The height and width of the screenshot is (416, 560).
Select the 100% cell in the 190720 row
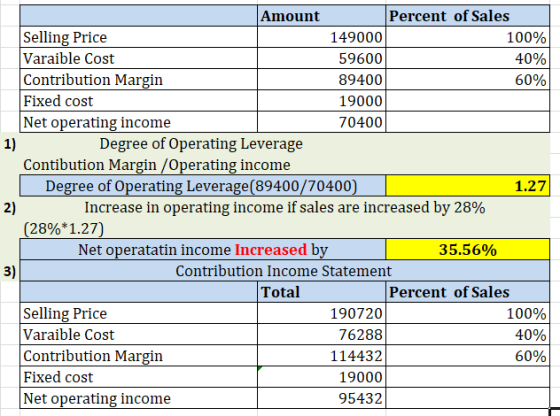(468, 313)
